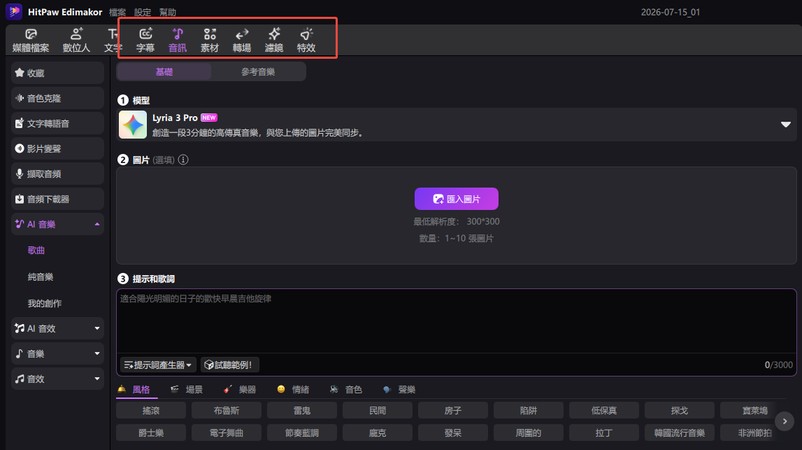This screenshot has width=802, height=450.
Task: Open the 素材 elements toolbar icon
Action: [x=210, y=40]
